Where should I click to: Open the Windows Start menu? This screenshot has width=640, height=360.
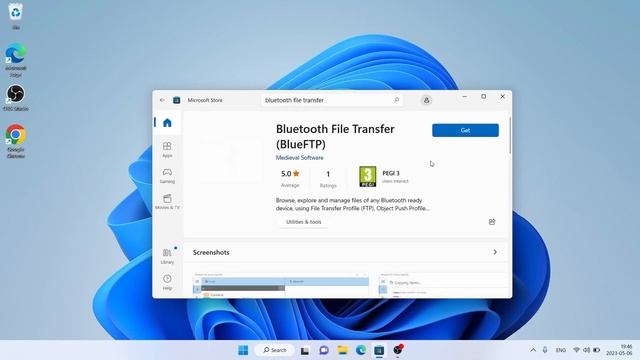(243, 350)
